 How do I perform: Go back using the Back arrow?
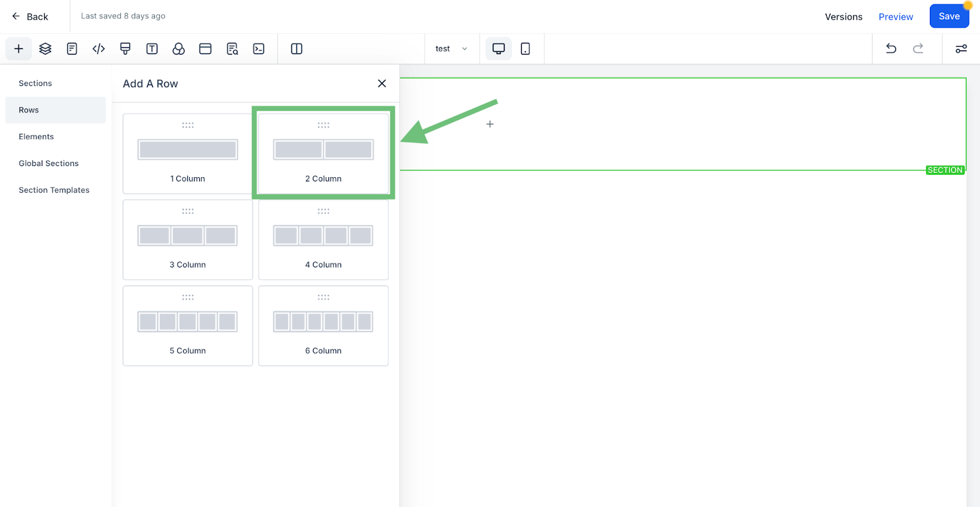click(30, 17)
